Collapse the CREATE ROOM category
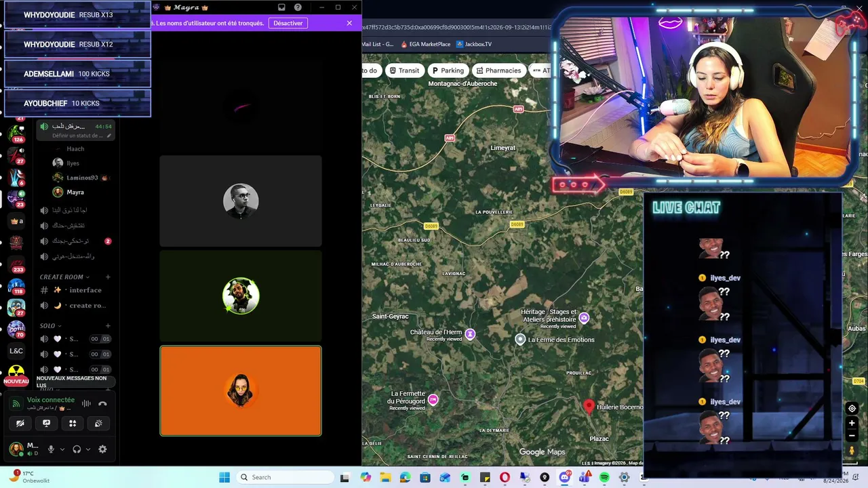Viewport: 868px width, 488px height. coord(64,277)
